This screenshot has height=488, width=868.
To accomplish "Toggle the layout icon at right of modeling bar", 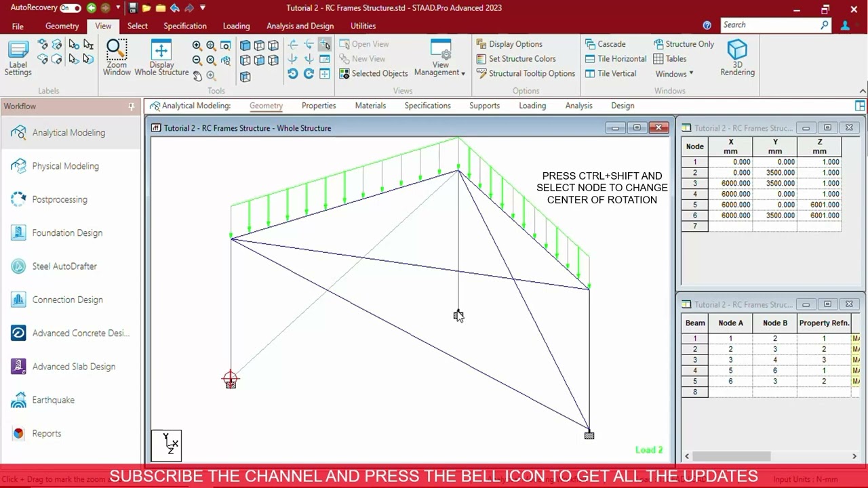I will pos(860,106).
